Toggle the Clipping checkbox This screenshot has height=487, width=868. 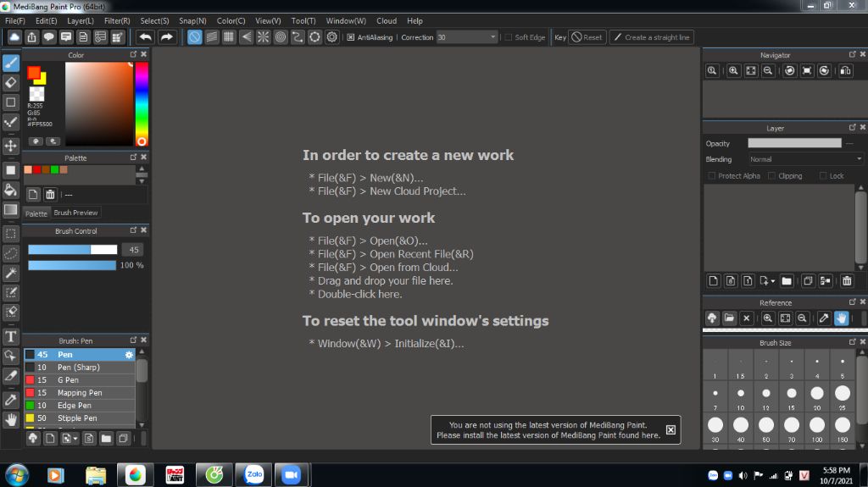pyautogui.click(x=771, y=176)
